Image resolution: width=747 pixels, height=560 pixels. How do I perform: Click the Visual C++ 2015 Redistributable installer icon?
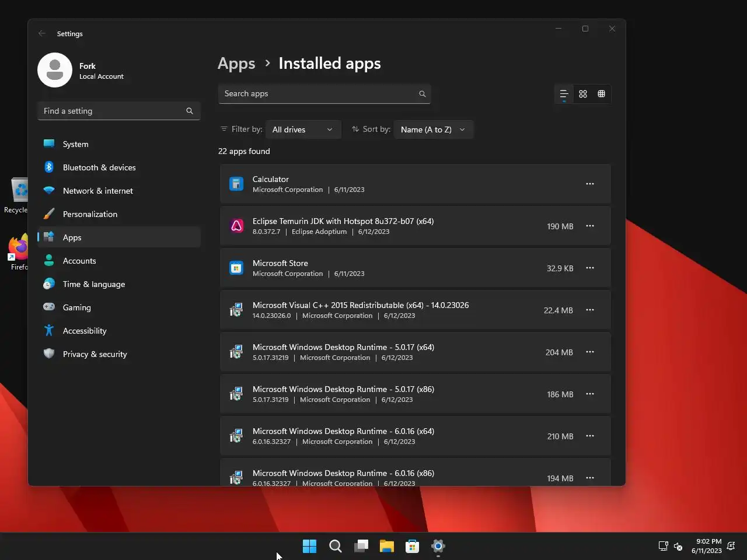(x=236, y=310)
